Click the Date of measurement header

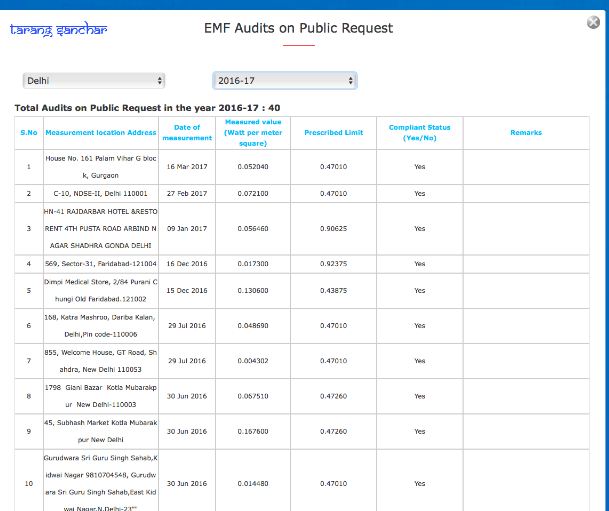187,132
